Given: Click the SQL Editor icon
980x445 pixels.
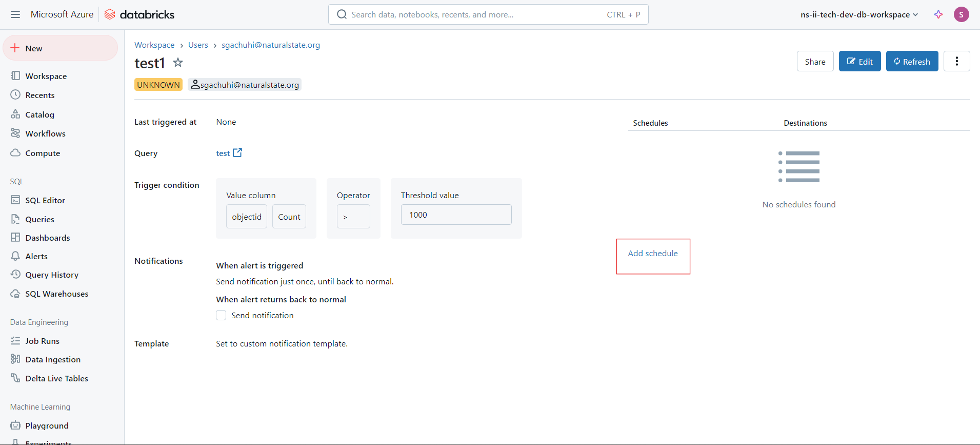Looking at the screenshot, I should point(15,200).
